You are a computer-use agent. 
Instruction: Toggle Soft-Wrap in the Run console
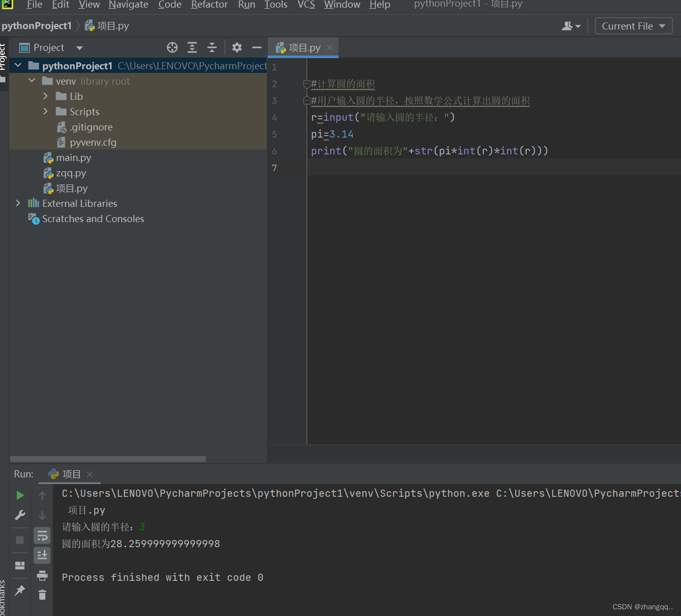42,535
